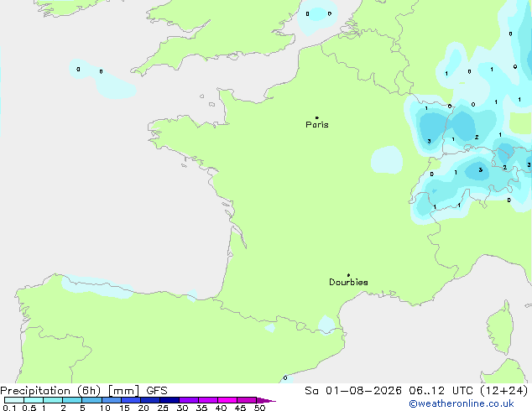Click the legend value 50
532x411 pixels.
(x=259, y=408)
